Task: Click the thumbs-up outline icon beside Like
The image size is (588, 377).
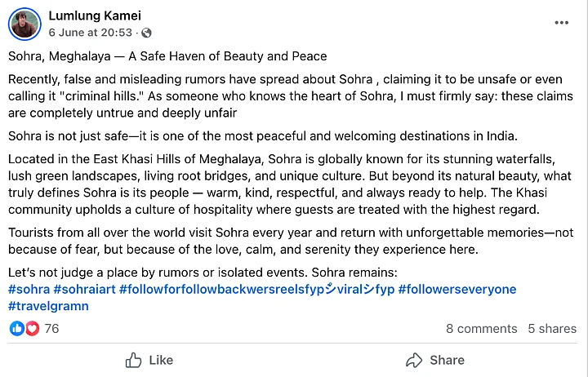Action: (134, 360)
